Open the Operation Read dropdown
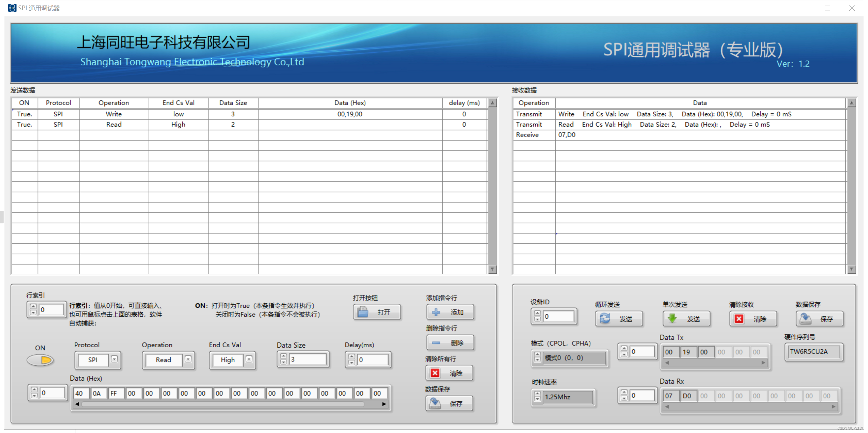Screen dimensions: 868x433 189,359
